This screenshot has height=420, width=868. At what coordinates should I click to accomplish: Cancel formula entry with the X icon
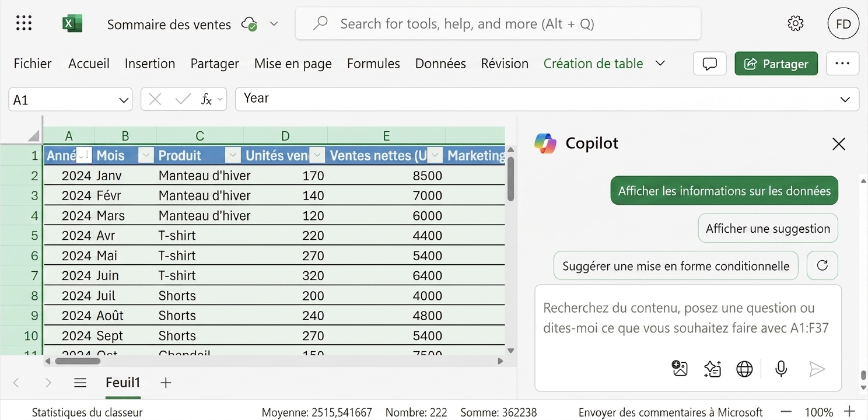[155, 99]
